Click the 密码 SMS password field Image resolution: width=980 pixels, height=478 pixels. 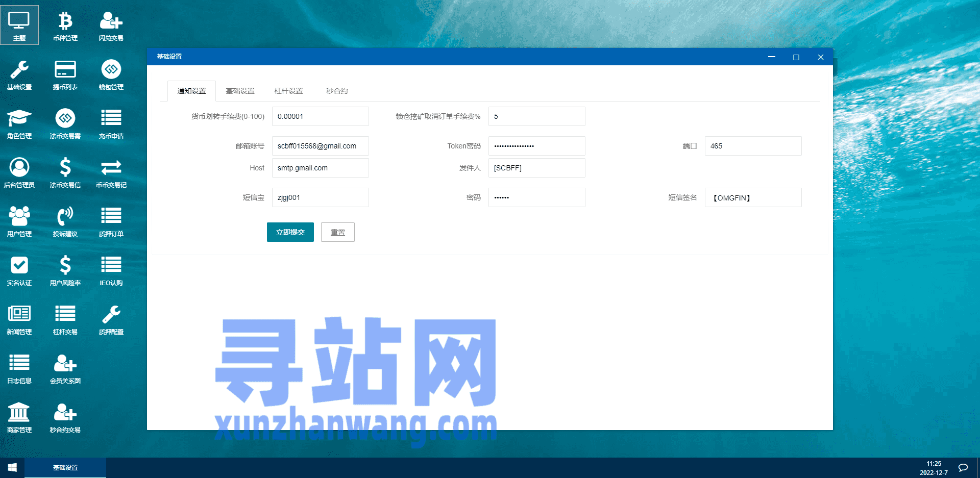pos(537,197)
